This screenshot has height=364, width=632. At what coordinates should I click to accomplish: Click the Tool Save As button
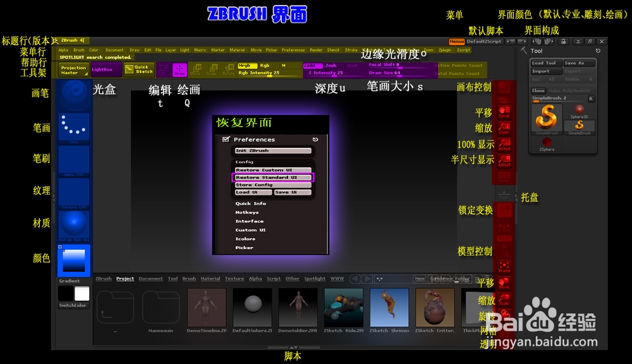tap(579, 63)
